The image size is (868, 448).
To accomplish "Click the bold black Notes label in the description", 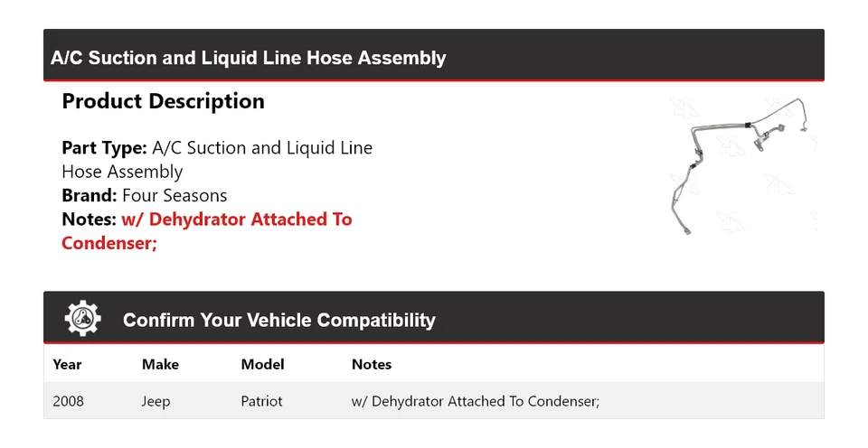I will pos(89,219).
